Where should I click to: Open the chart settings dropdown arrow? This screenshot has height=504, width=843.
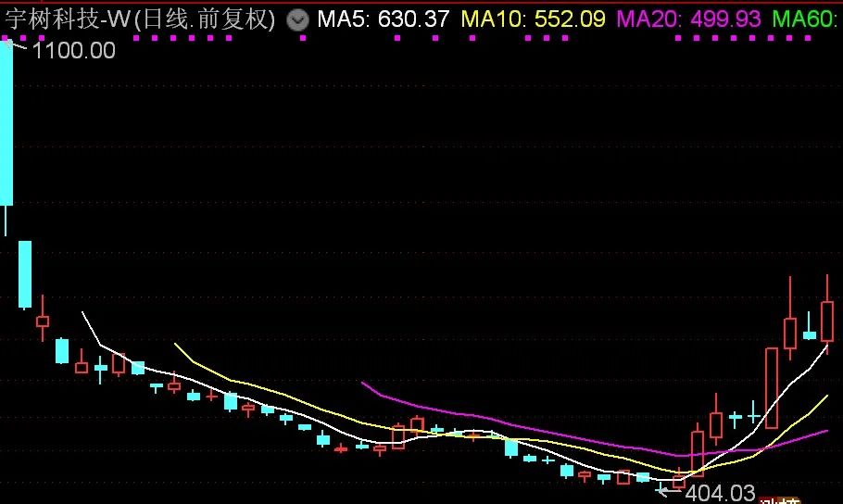point(297,20)
